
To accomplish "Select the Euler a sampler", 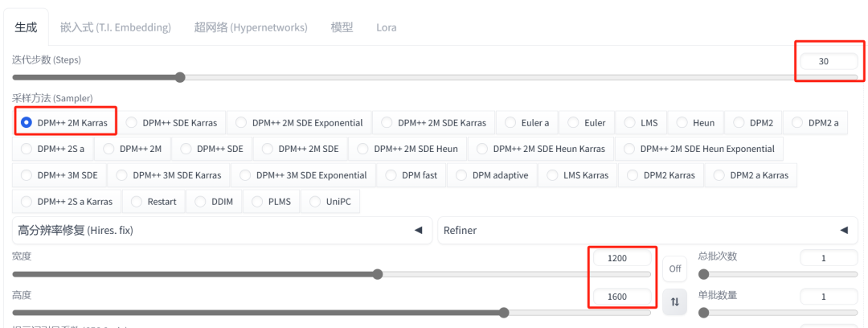I will 527,122.
